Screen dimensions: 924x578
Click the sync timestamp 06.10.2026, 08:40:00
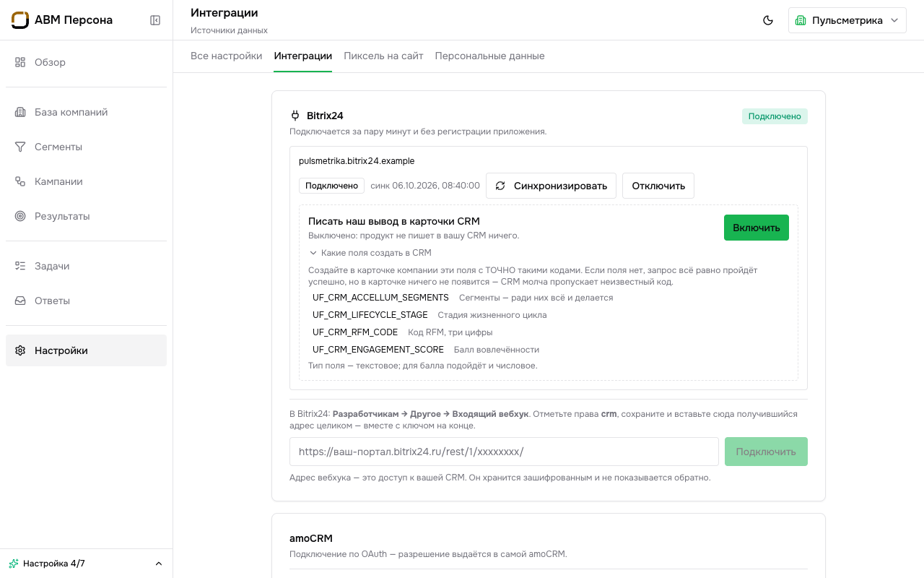(x=425, y=186)
